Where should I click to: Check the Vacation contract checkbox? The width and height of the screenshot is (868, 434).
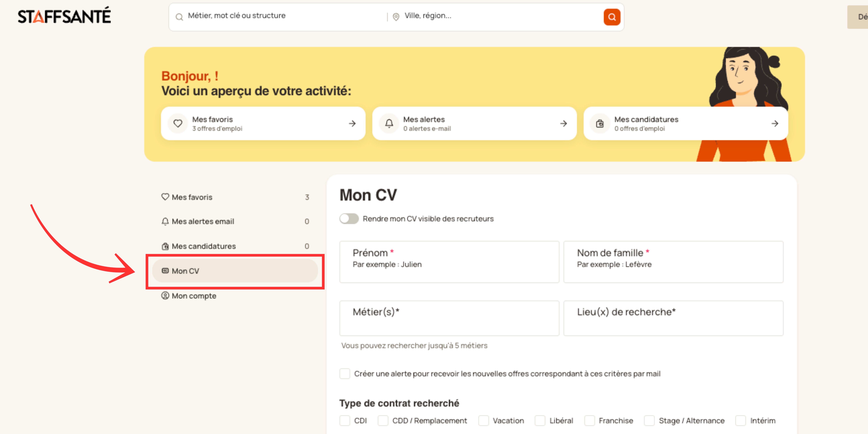point(483,421)
